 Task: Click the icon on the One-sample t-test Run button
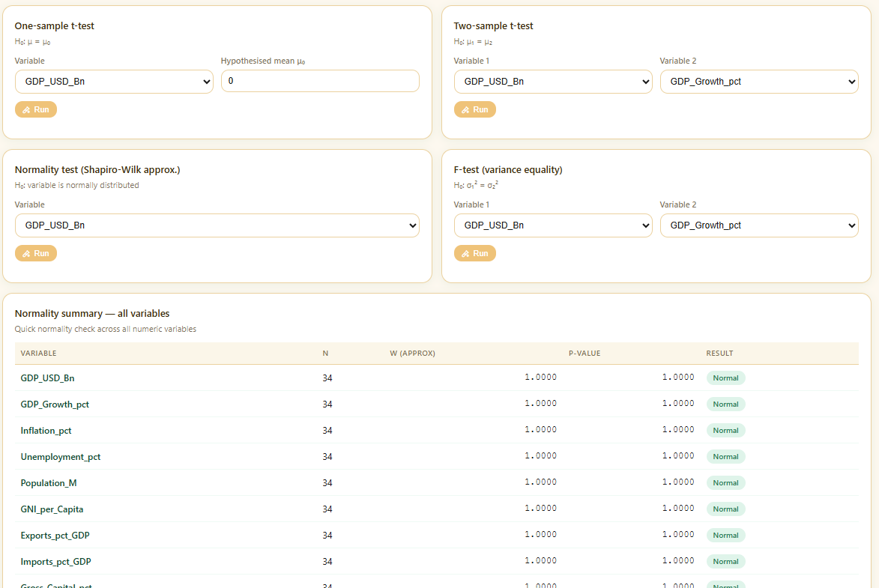pos(26,110)
